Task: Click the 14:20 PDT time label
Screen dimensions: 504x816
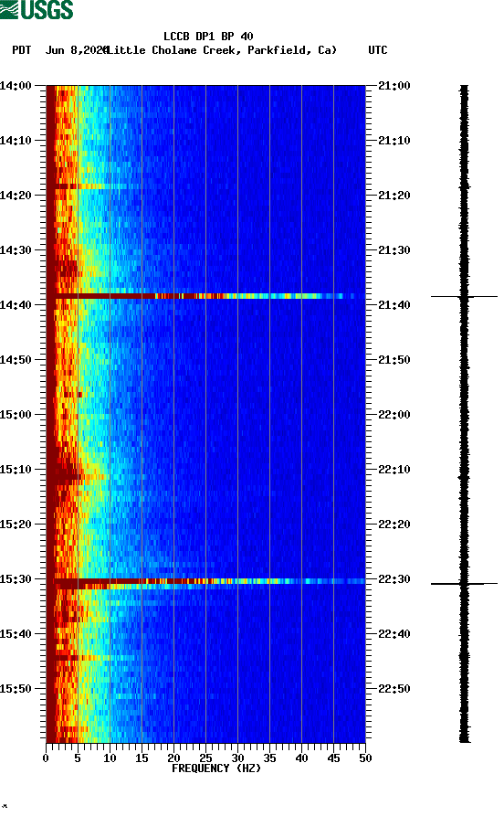Action: click(16, 196)
